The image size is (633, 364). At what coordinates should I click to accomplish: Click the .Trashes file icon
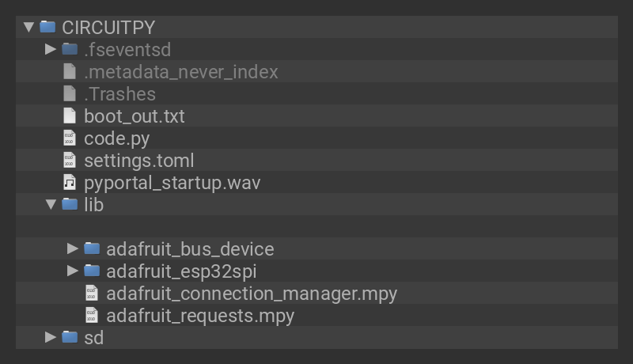[70, 93]
